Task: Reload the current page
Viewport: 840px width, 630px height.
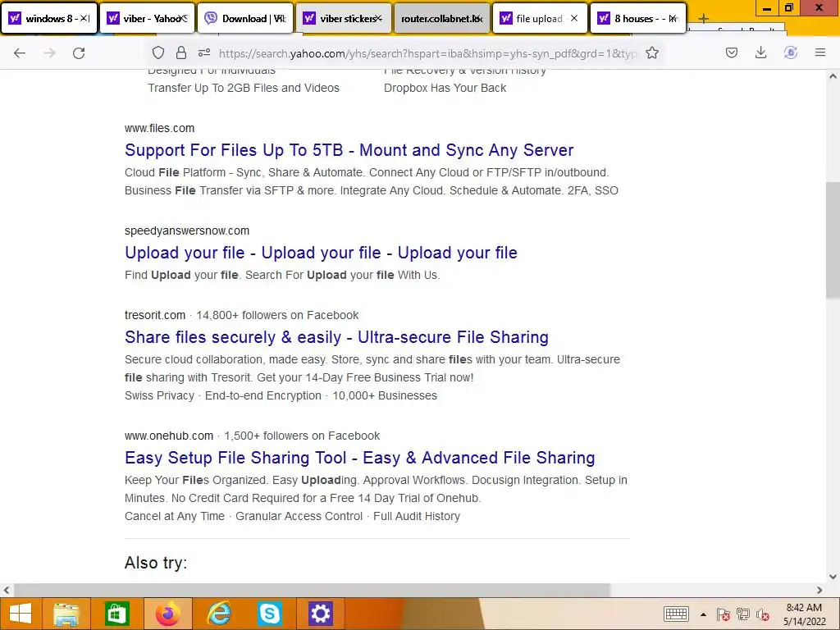Action: (x=79, y=53)
